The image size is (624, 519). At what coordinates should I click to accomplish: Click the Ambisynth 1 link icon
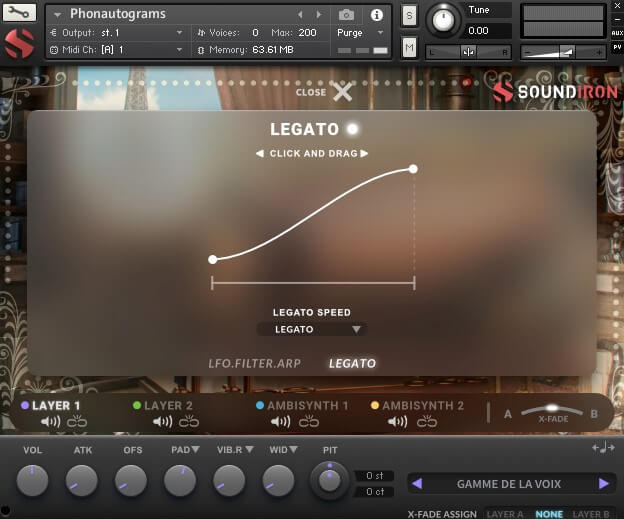309,421
